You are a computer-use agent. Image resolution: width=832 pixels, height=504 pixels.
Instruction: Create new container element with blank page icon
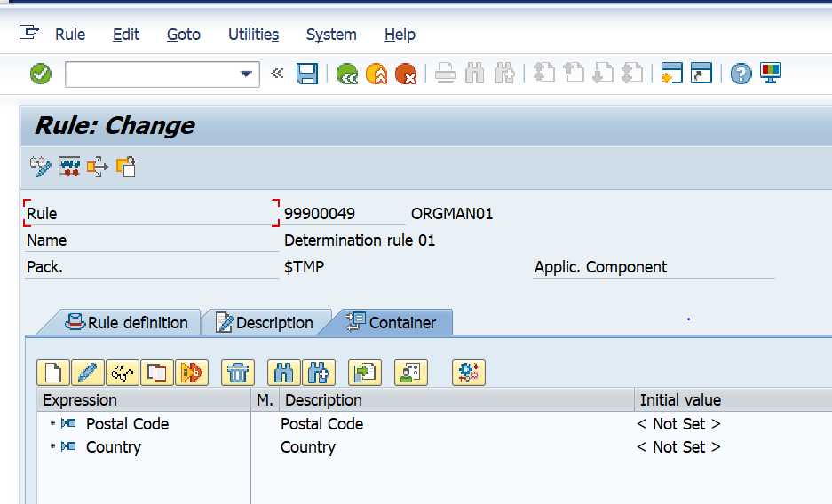[x=53, y=373]
